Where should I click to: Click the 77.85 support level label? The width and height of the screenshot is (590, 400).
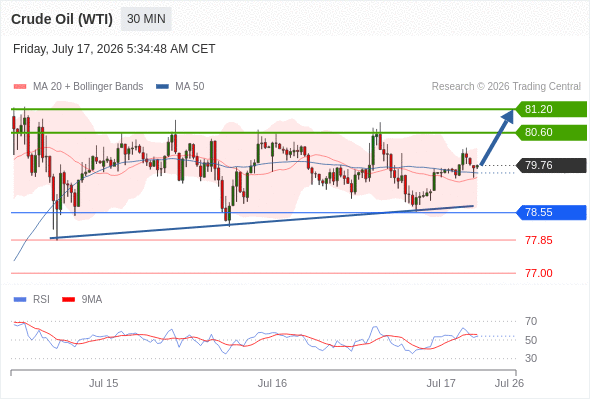[539, 240]
